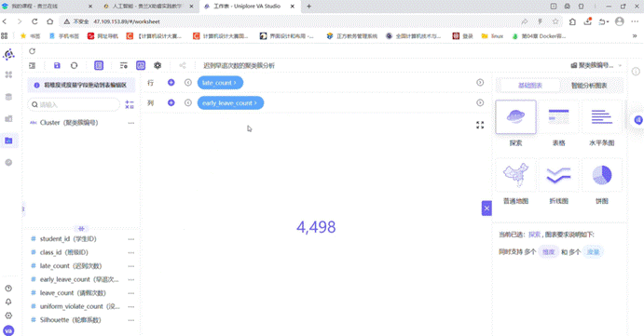Click the collapse handle at the panel's left edge
The image size is (644, 336).
click(x=23, y=208)
